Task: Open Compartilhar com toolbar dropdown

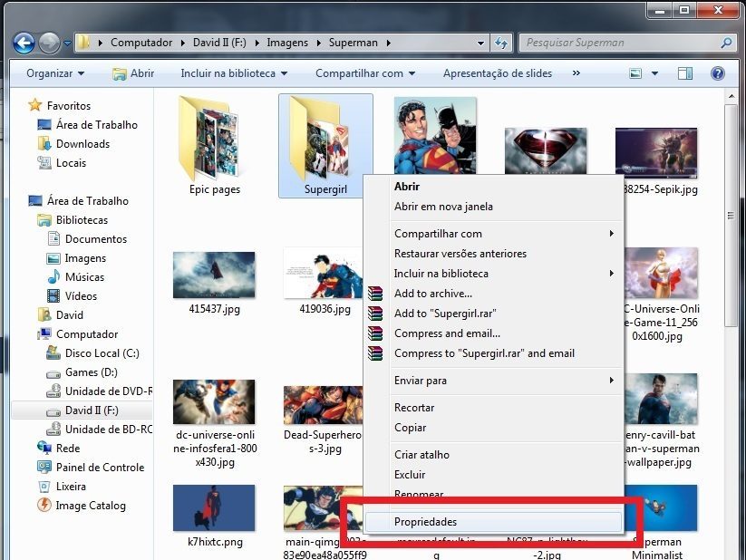Action: (x=365, y=73)
